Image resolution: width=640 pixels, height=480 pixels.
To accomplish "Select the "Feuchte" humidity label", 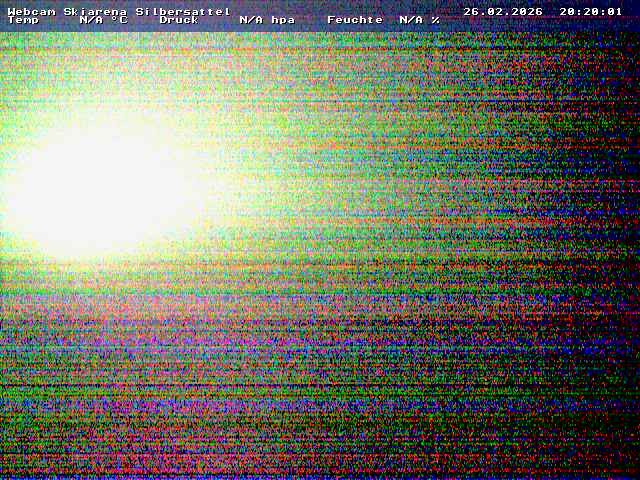I will 355,20.
